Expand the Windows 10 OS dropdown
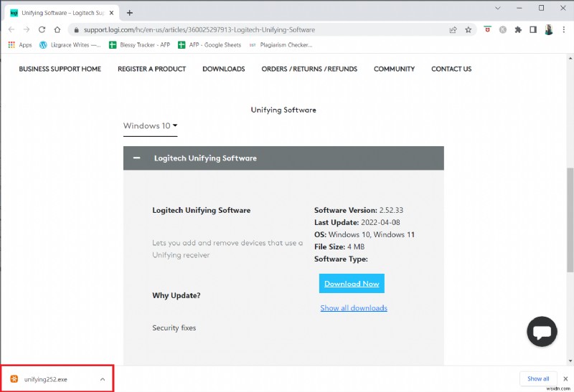 (x=151, y=126)
